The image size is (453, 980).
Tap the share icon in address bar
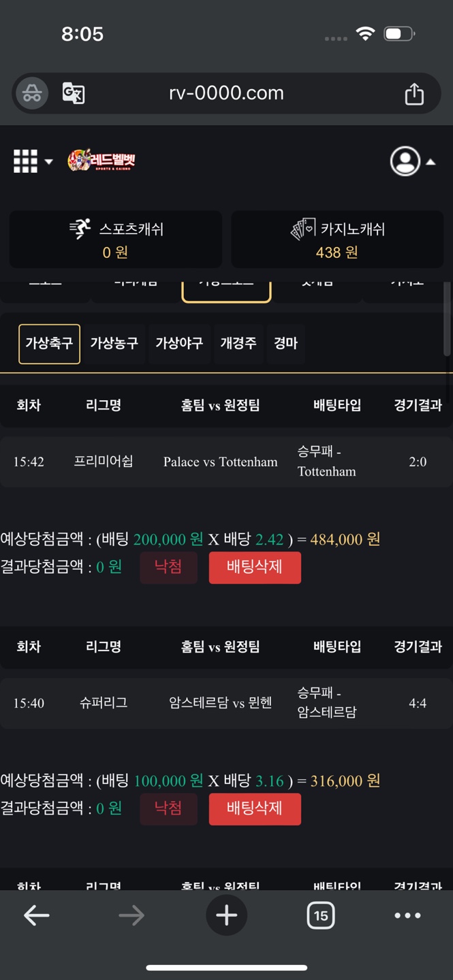point(414,94)
